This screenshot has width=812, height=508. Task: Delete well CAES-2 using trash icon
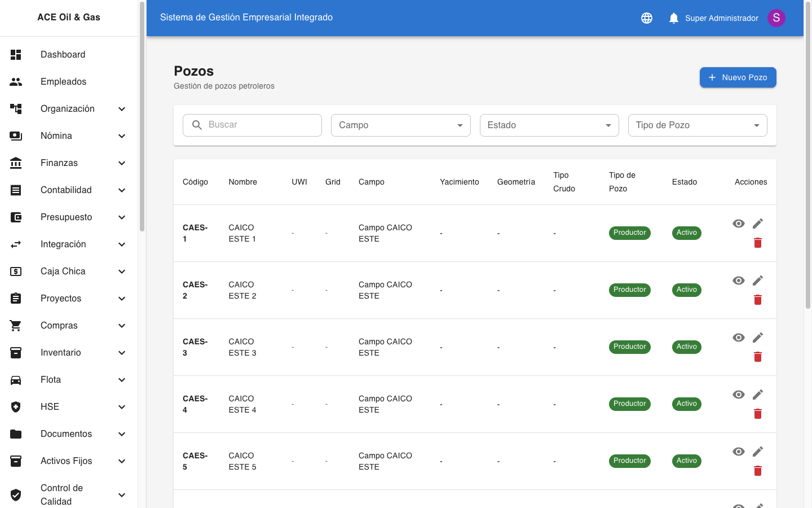coord(757,300)
